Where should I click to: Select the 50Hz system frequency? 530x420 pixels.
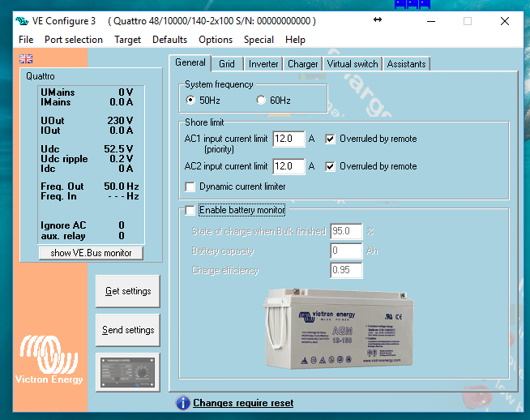[x=190, y=100]
